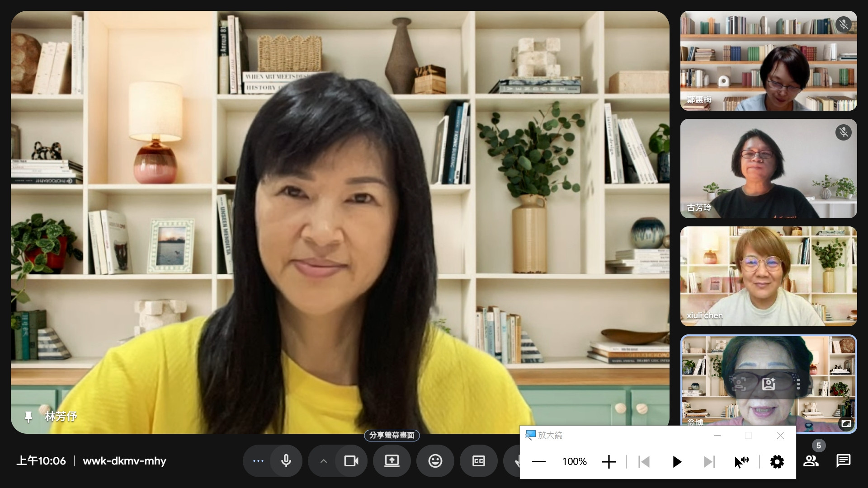The width and height of the screenshot is (868, 488).
Task: Select the read-from-here cursor icon
Action: tap(741, 461)
